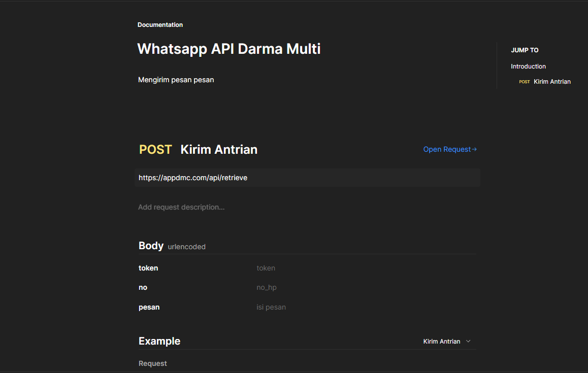Select the pesan body parameter name
The image size is (588, 373).
pyautogui.click(x=149, y=307)
